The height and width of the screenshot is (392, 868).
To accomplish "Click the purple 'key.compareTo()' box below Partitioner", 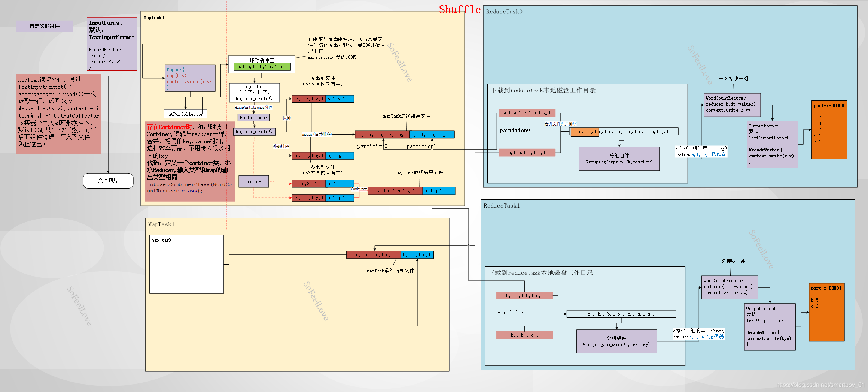I will click(x=255, y=132).
